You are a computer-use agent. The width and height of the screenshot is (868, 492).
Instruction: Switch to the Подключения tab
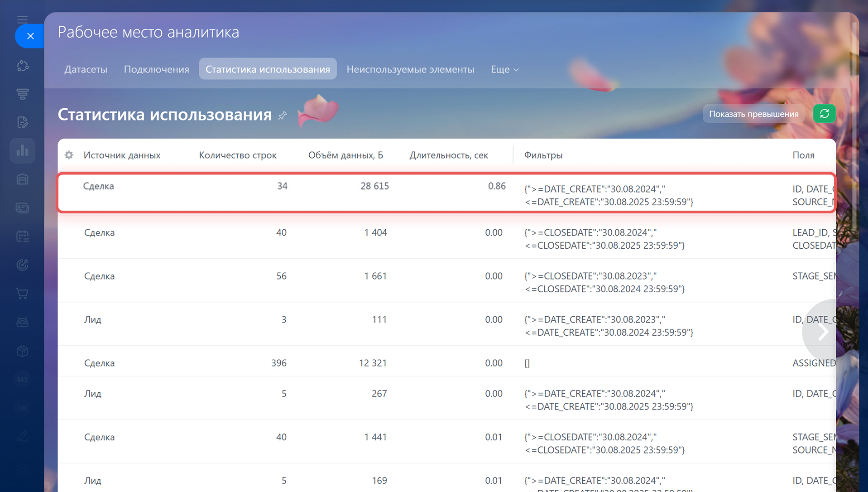click(156, 69)
